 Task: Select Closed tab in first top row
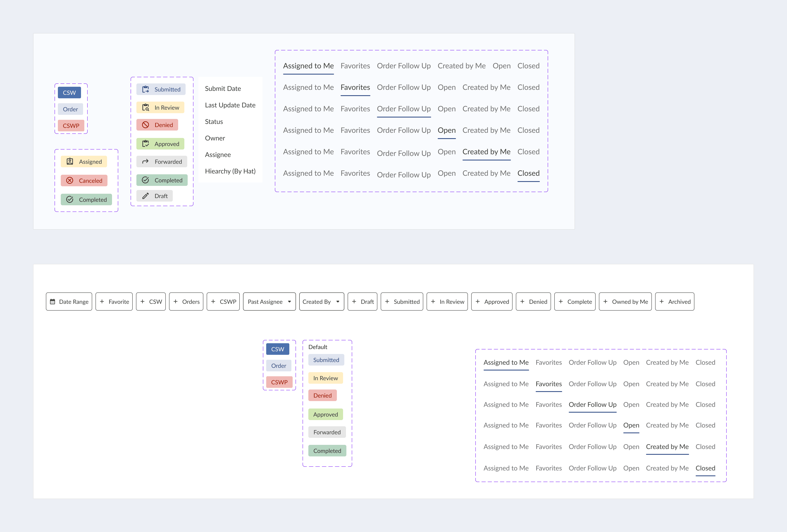click(x=528, y=66)
